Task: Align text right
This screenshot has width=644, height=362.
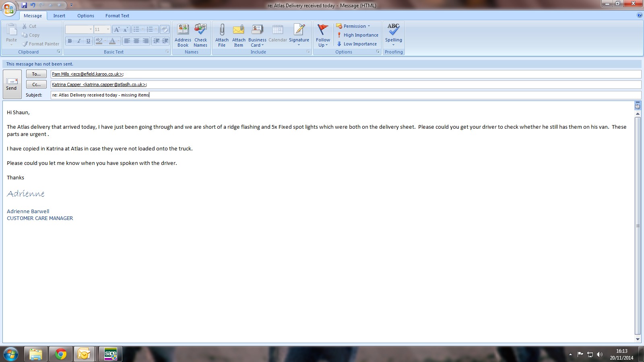Action: point(146,41)
